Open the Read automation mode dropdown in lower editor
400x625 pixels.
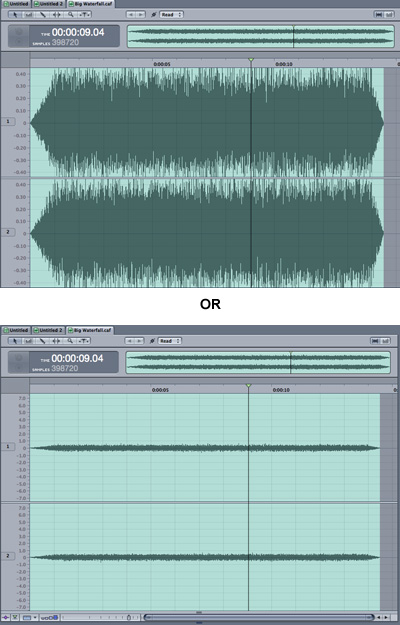(170, 341)
